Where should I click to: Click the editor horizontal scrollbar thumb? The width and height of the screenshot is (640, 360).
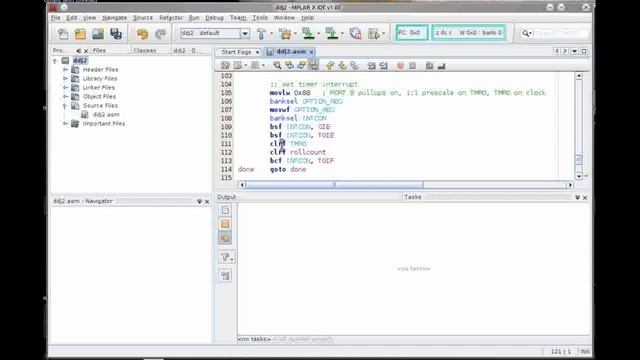coord(334,185)
